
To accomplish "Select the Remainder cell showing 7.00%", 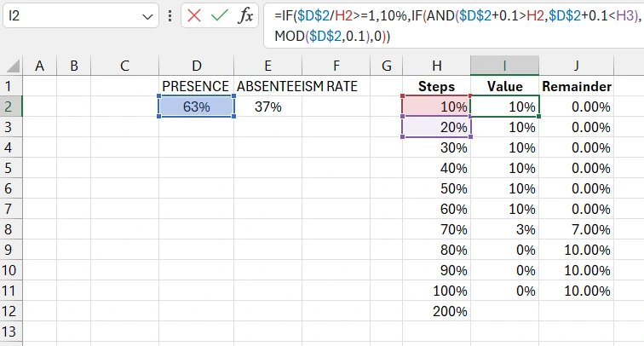I will 576,229.
